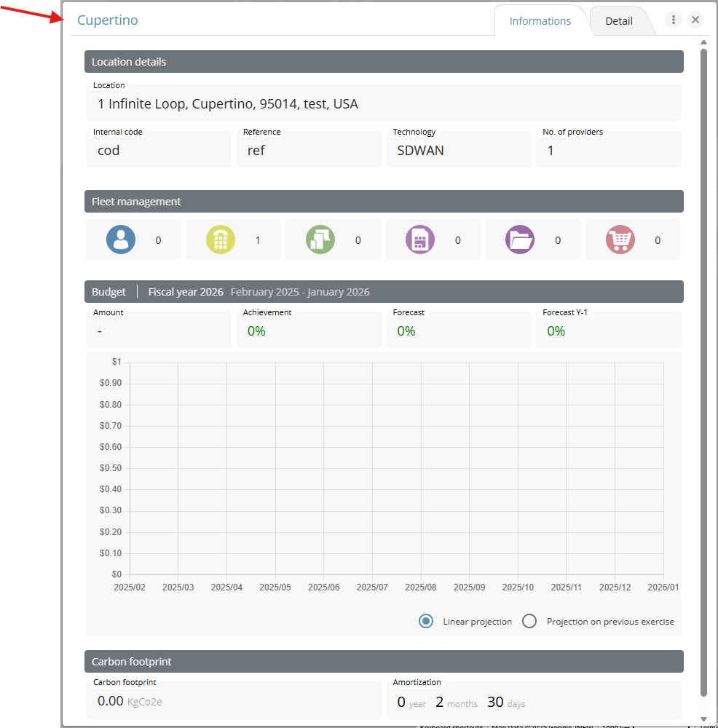
Task: Click the Cupertino title link
Action: (x=108, y=20)
